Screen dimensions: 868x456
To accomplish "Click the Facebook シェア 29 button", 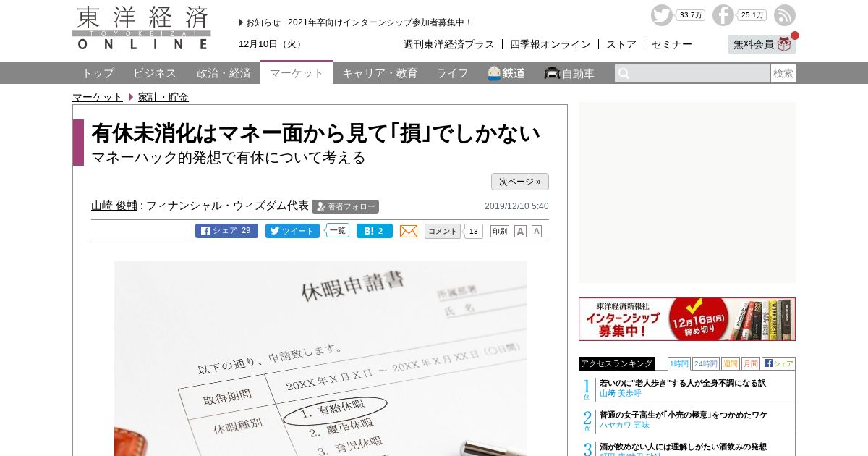I will (x=226, y=231).
